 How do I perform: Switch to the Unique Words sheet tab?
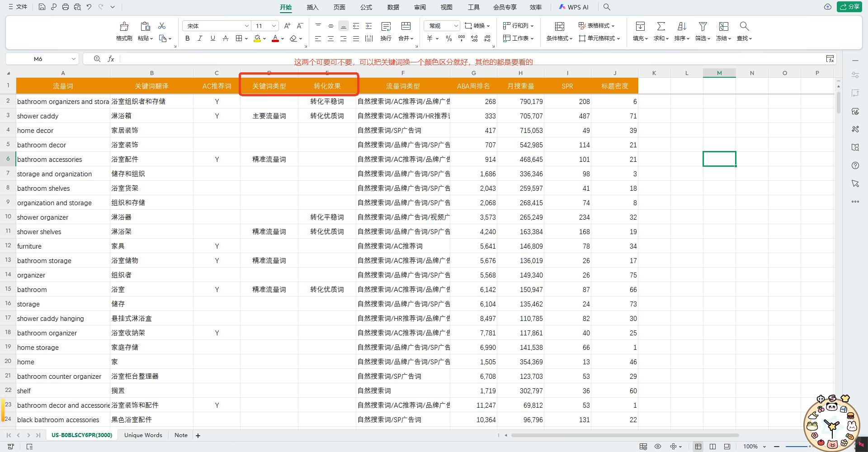pos(143,435)
